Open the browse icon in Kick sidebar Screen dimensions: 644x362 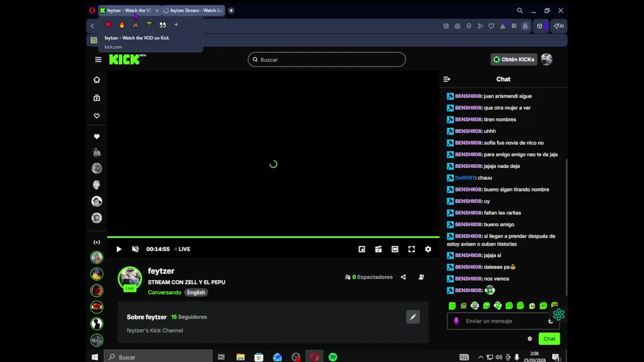click(97, 98)
